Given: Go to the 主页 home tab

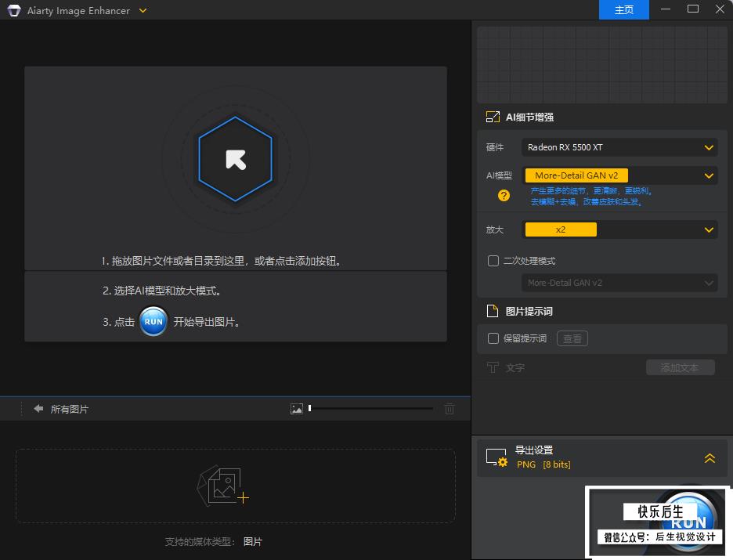Looking at the screenshot, I should (x=623, y=10).
